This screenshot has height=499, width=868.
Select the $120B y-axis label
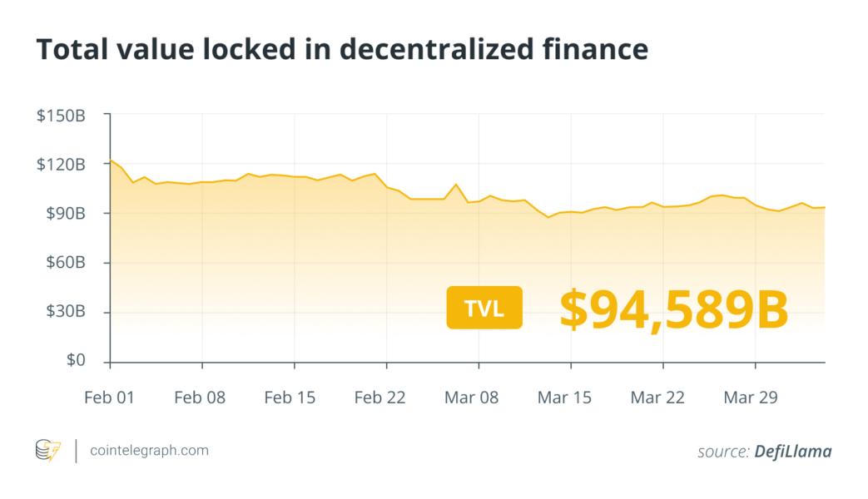[x=61, y=165]
